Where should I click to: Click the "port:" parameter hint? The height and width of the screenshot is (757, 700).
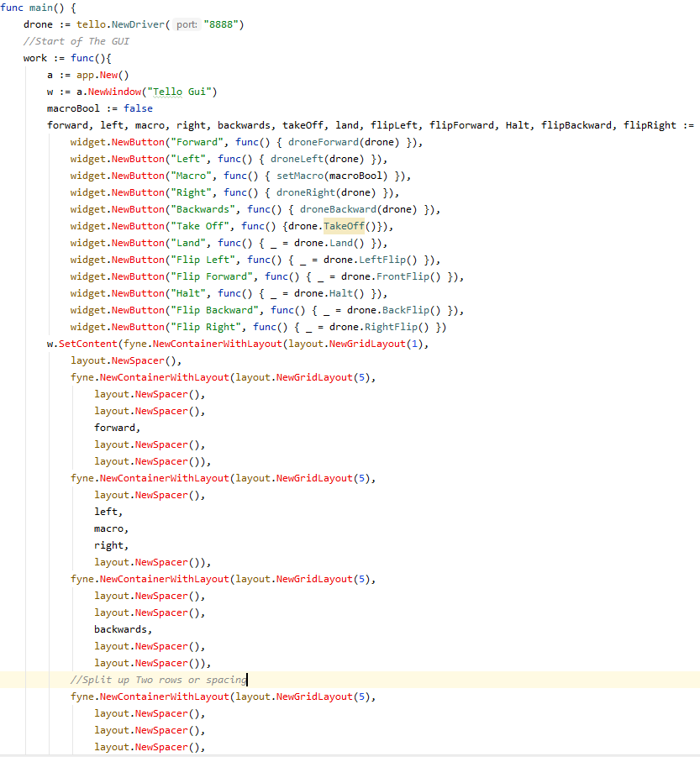(187, 24)
